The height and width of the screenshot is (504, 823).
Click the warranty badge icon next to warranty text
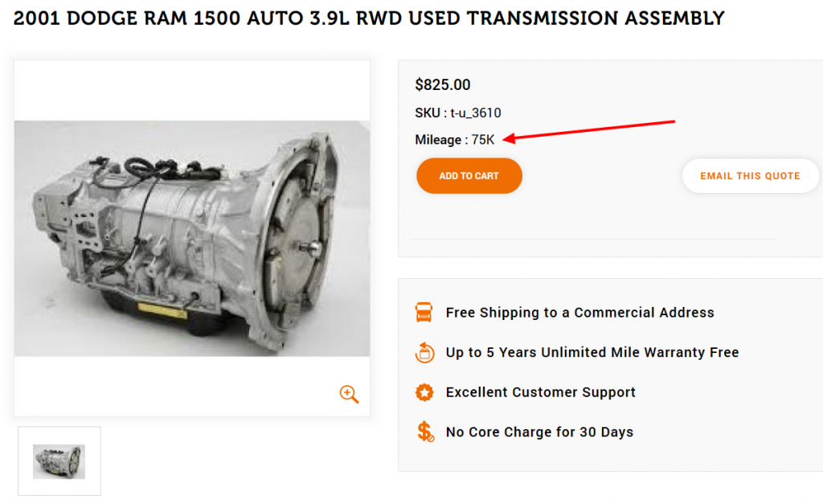(x=424, y=352)
